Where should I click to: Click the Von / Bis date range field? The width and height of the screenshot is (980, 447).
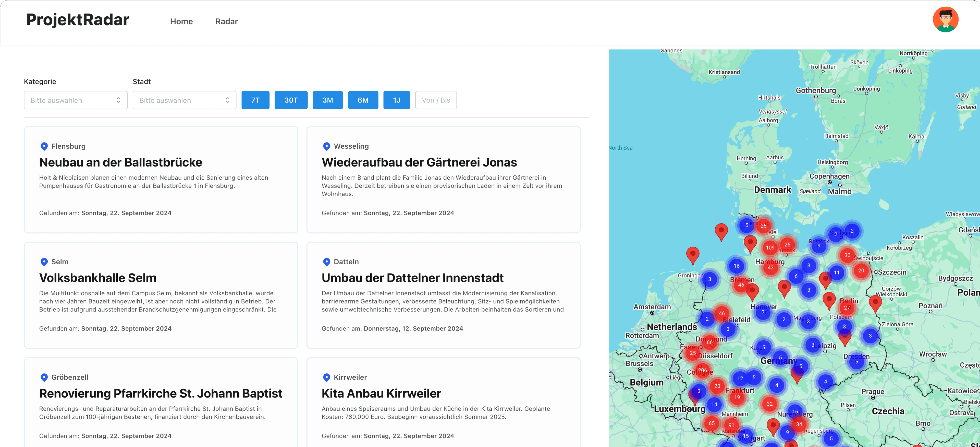point(436,100)
